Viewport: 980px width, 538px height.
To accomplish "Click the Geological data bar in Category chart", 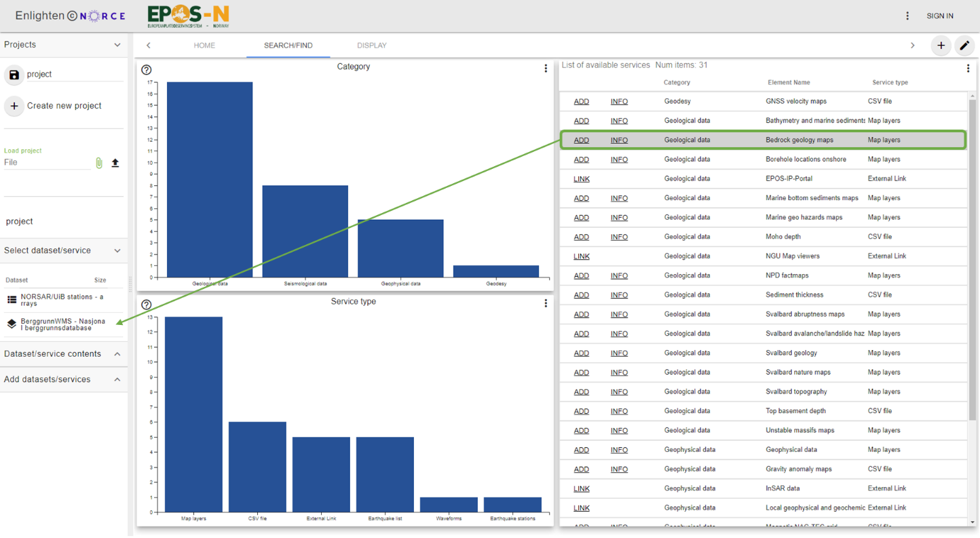I will pyautogui.click(x=210, y=180).
